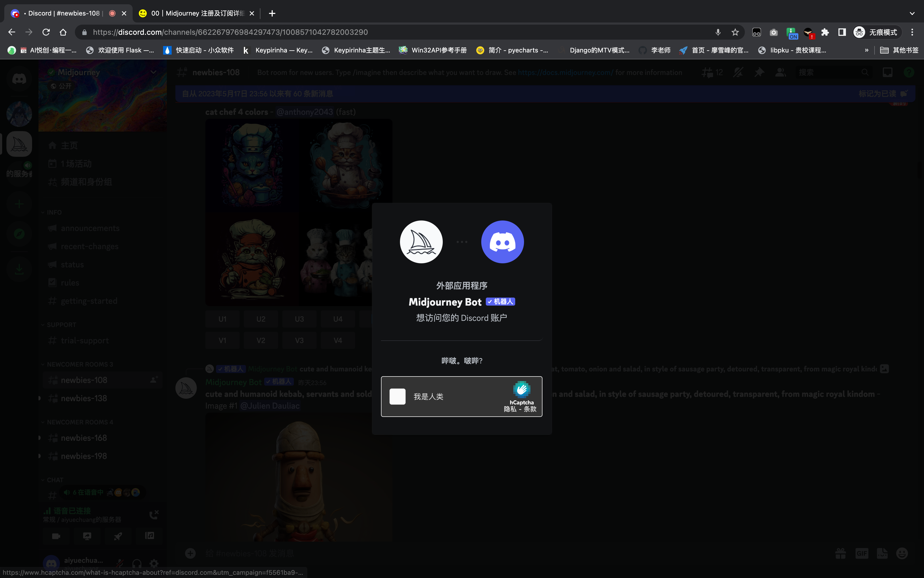
Task: Click the share your screen icon
Action: tap(87, 536)
